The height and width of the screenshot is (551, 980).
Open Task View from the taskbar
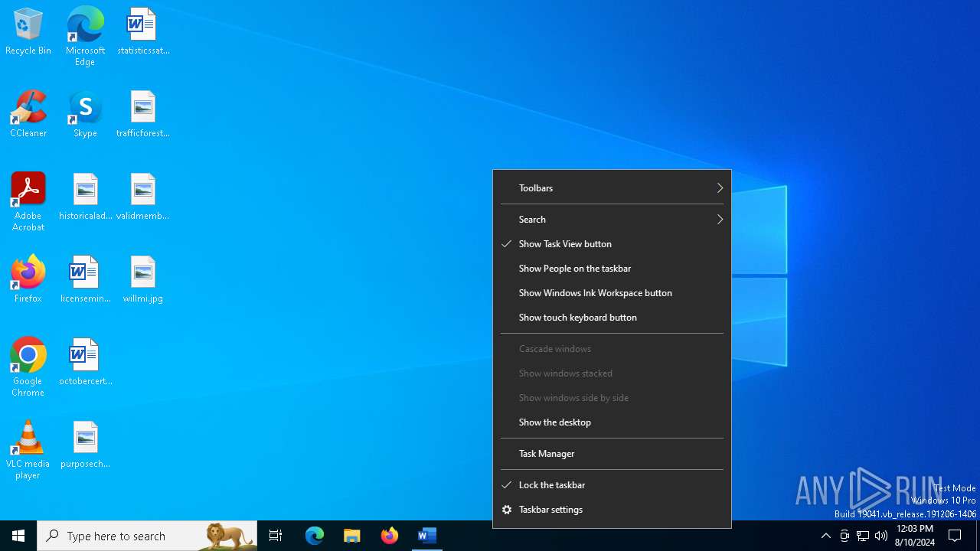[x=276, y=536]
